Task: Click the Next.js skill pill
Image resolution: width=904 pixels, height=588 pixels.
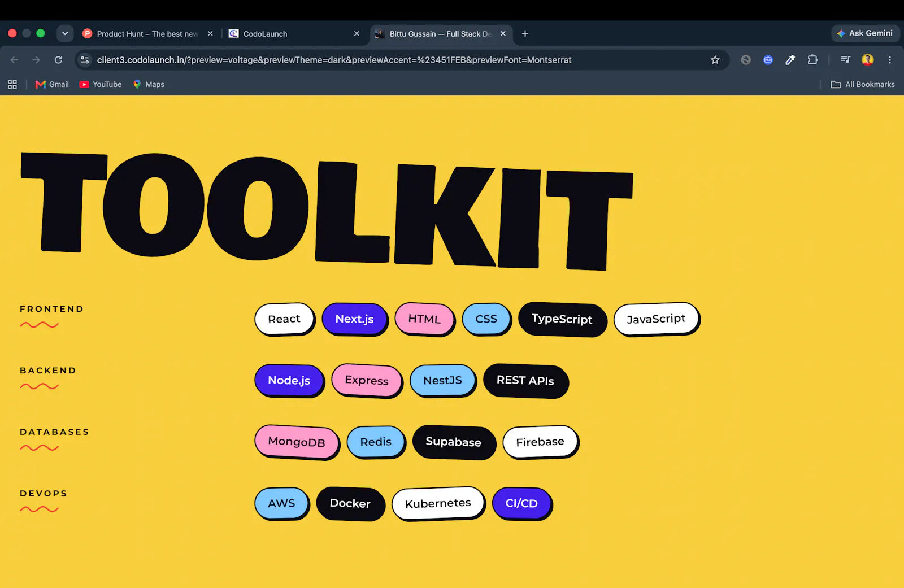Action: pyautogui.click(x=354, y=319)
